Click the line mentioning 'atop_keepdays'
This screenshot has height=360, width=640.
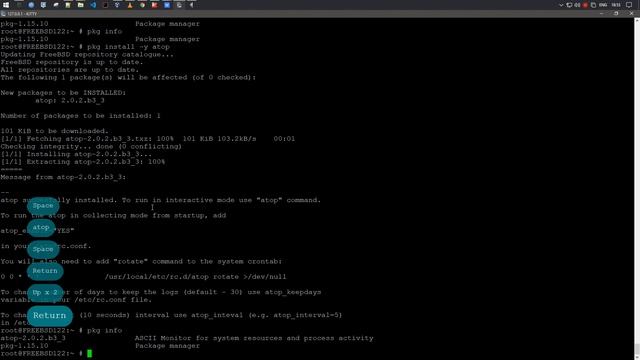(161, 292)
